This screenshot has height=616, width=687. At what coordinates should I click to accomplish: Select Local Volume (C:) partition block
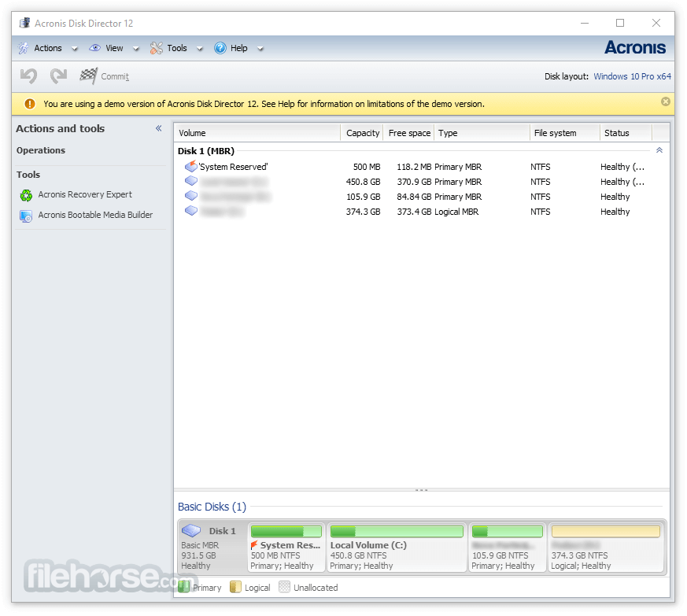point(397,547)
